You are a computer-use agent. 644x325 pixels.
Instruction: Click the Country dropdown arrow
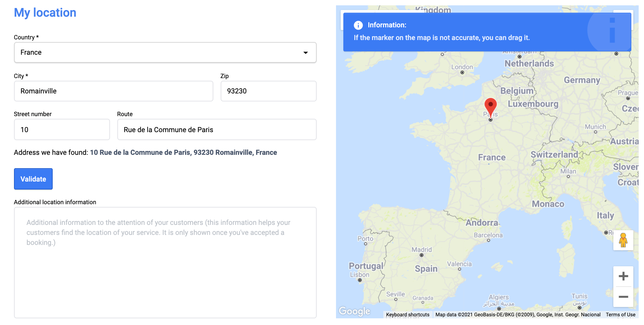305,53
